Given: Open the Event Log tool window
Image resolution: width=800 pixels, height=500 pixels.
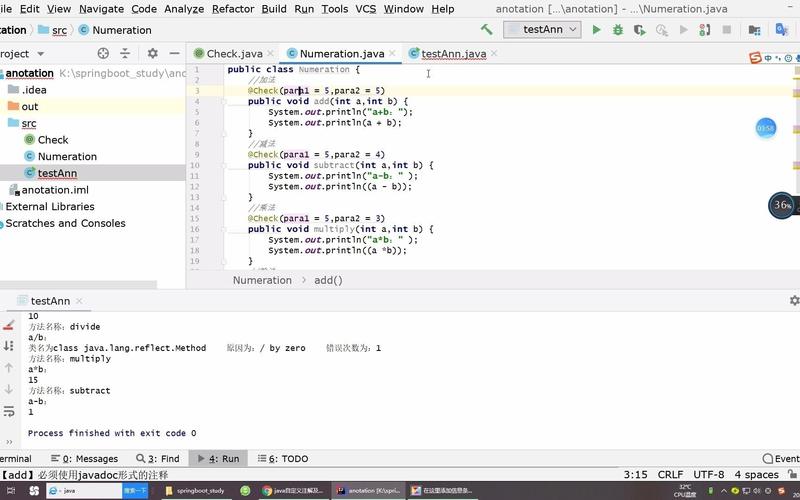Looking at the screenshot, I should 781,458.
